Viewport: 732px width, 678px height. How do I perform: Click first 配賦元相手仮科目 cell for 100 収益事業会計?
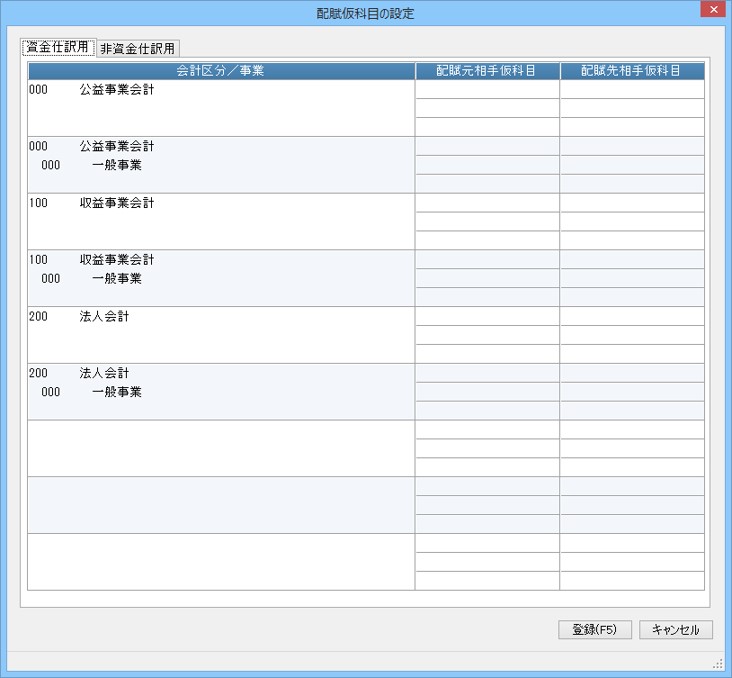(487, 203)
